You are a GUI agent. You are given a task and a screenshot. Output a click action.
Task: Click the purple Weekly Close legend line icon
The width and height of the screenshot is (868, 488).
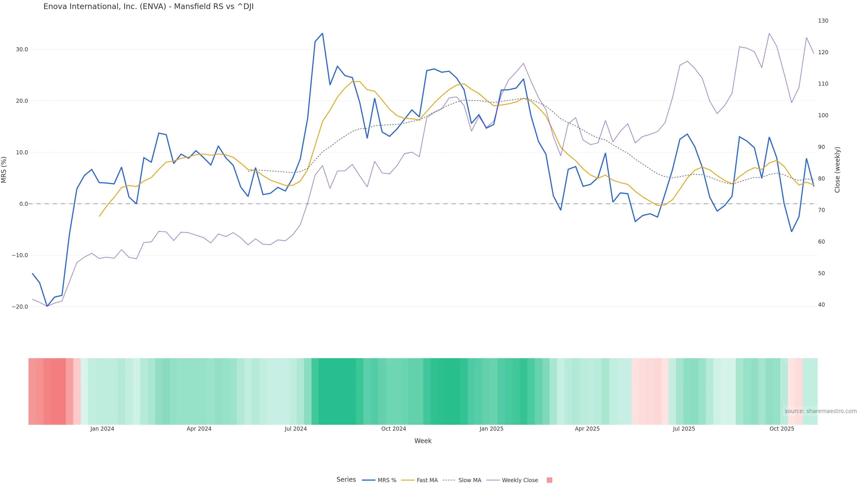(493, 480)
